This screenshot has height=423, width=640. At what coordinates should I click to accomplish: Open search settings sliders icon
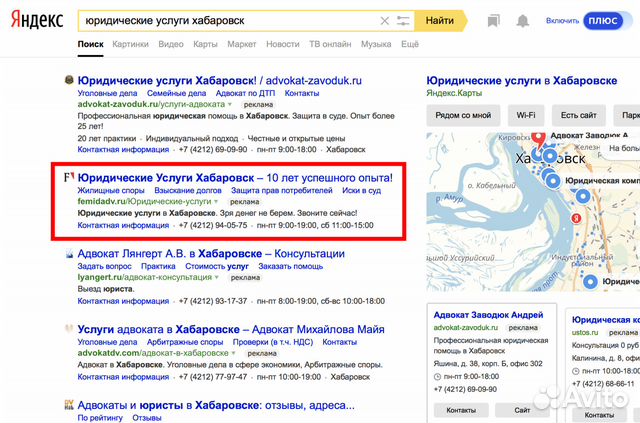click(403, 21)
